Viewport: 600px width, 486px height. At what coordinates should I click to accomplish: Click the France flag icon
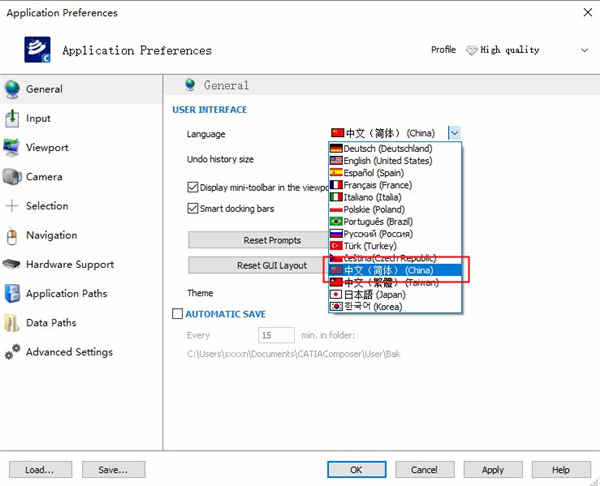(x=336, y=185)
